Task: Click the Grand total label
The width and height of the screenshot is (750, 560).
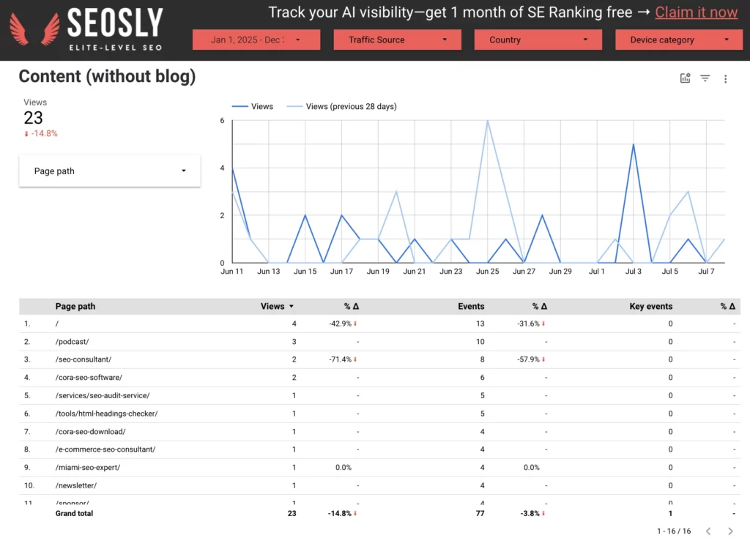Action: point(74,513)
